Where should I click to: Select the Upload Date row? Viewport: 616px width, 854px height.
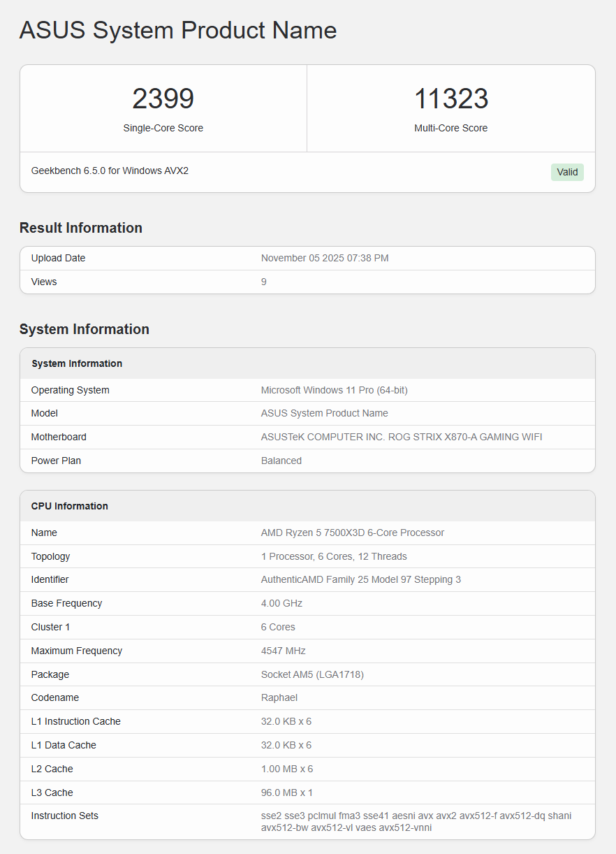[x=307, y=258]
